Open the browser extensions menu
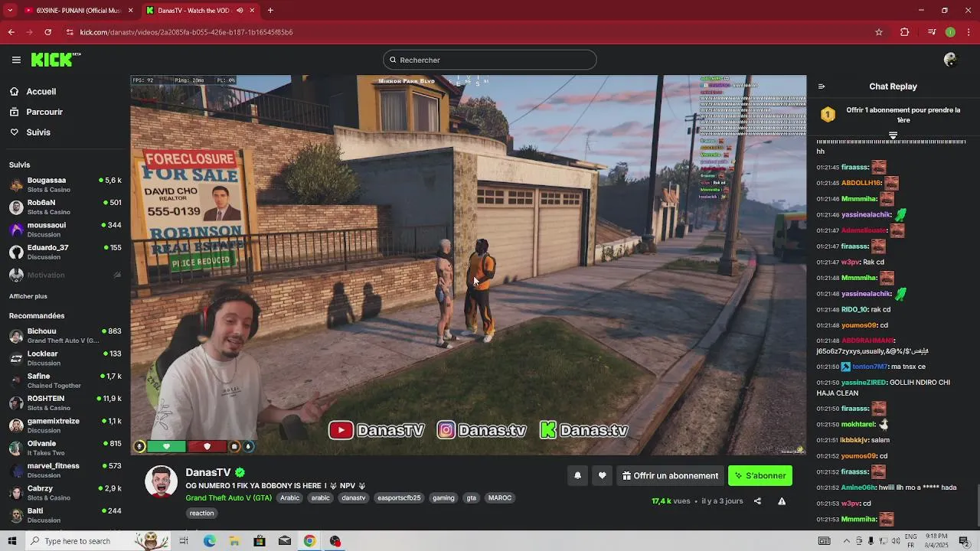 905,32
